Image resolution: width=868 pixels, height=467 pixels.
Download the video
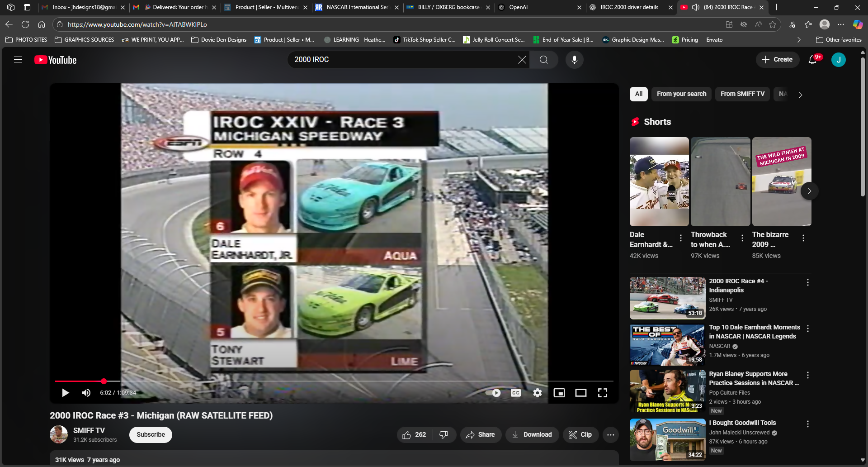pyautogui.click(x=532, y=435)
